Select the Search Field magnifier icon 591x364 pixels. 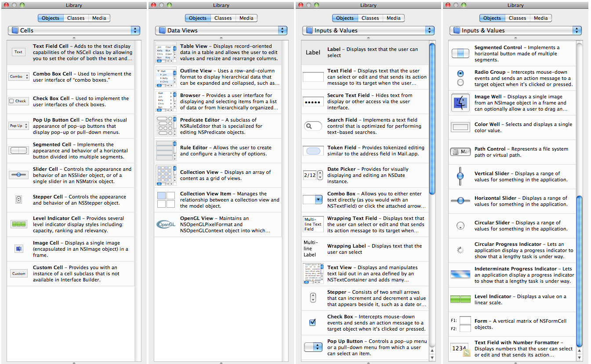point(313,126)
